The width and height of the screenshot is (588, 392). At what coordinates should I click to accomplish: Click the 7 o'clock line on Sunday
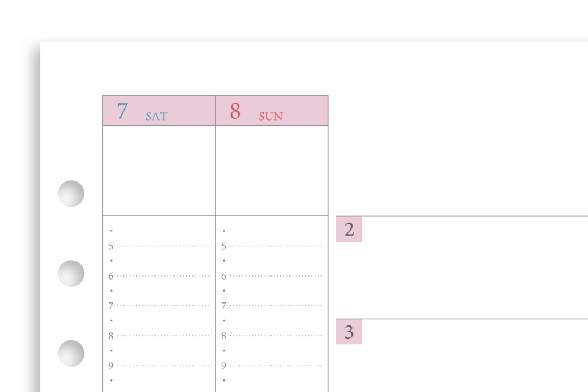[272, 306]
